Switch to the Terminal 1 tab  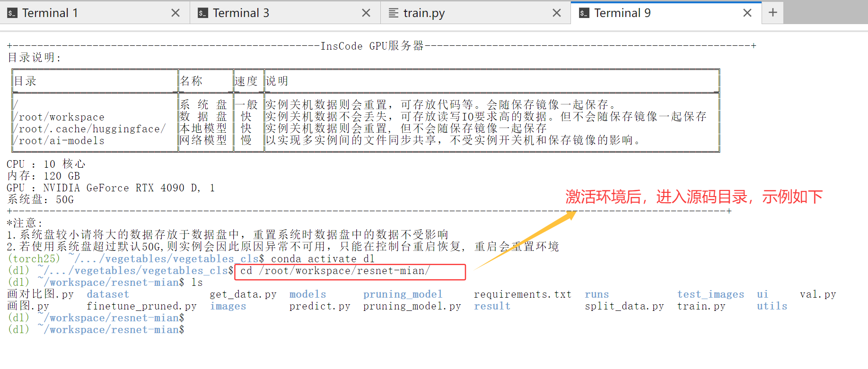click(x=95, y=13)
